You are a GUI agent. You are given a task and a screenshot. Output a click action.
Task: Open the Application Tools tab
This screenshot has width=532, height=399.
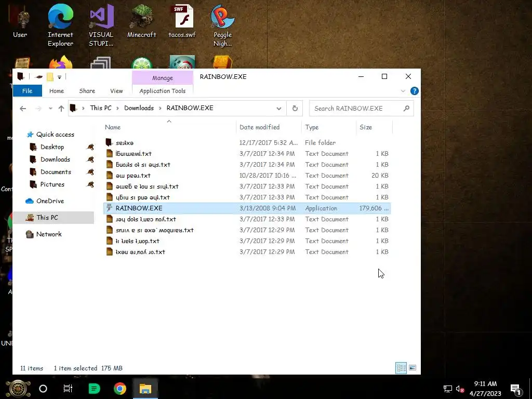point(163,91)
